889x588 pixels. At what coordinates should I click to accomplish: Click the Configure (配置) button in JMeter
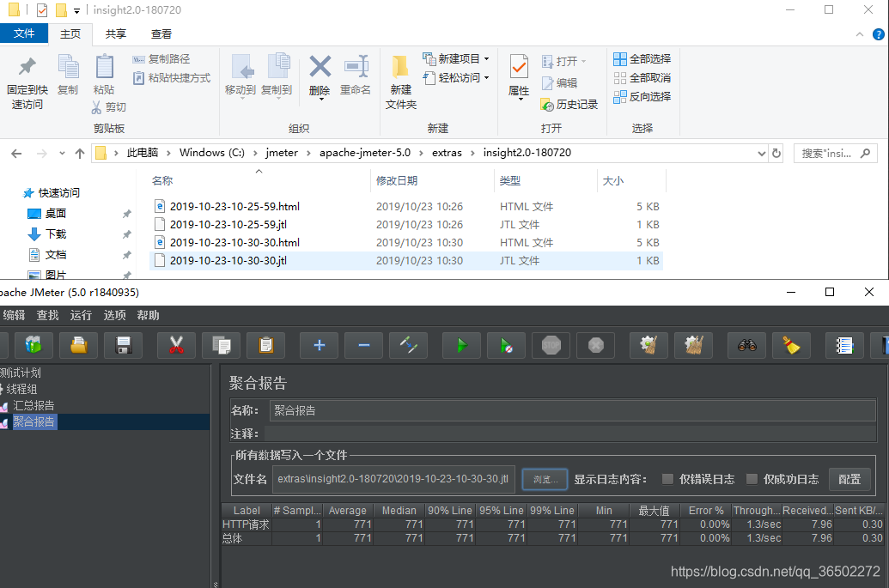(849, 479)
